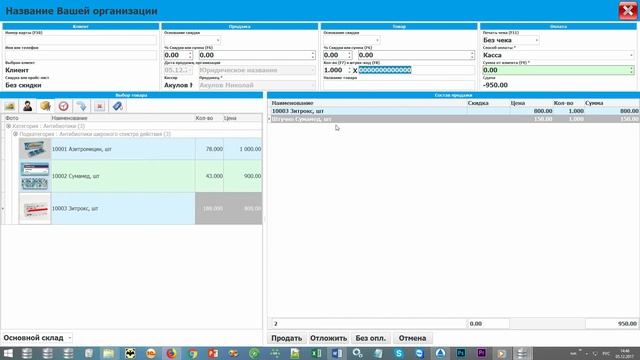
Task: Click the yellow box icon in goods toolbar
Action: (45, 106)
